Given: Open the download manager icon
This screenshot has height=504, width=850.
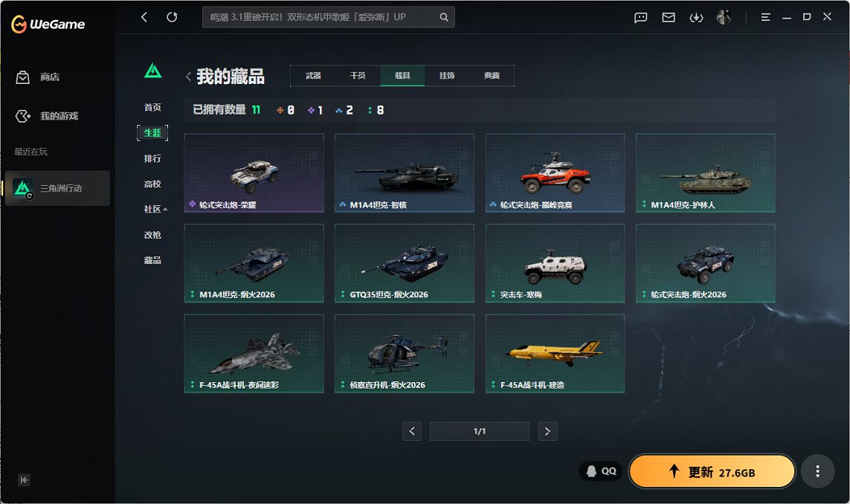Looking at the screenshot, I should point(696,17).
